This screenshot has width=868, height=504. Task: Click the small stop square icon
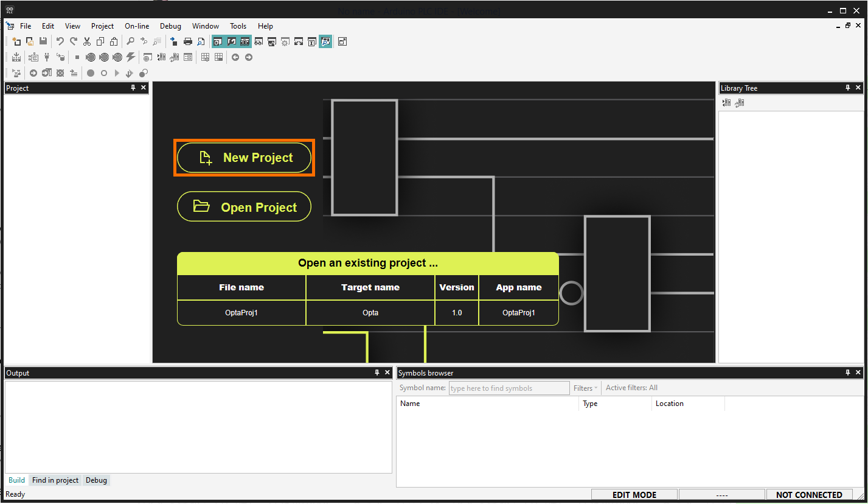[77, 57]
